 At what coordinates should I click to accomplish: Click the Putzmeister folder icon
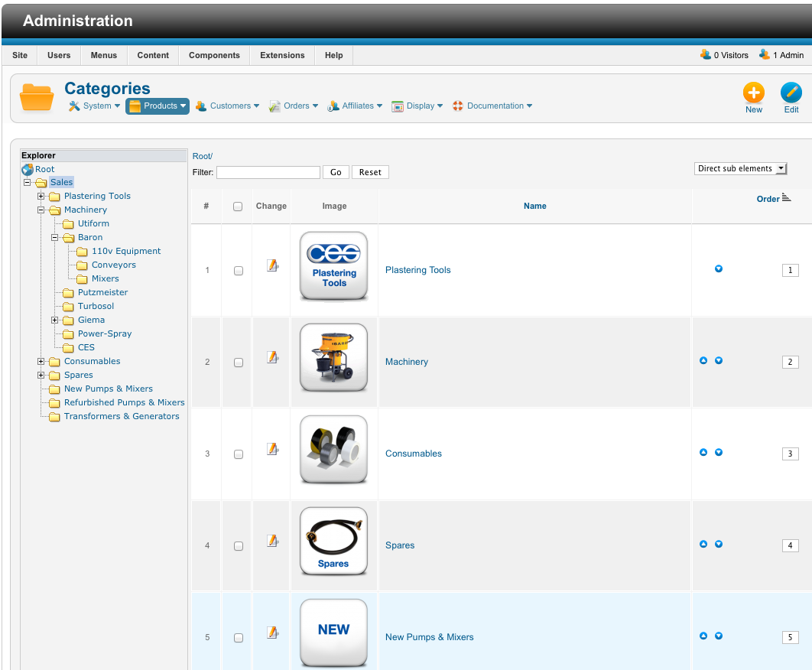click(x=68, y=293)
